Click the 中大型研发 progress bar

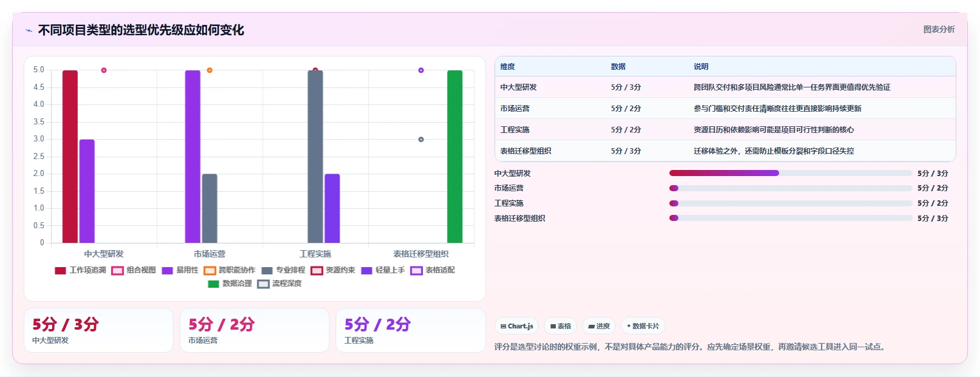tap(791, 173)
